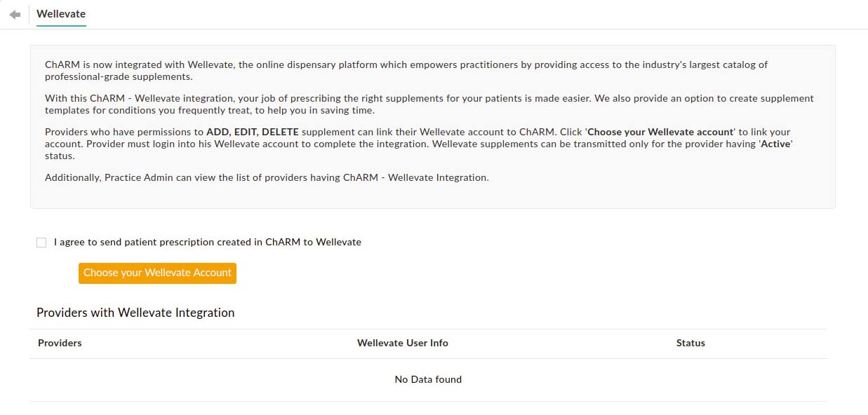The width and height of the screenshot is (868, 415).
Task: Click the arrow icon beside Wellevate tab
Action: (14, 13)
